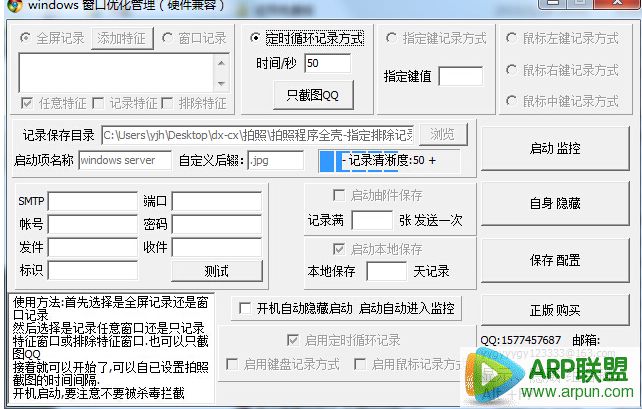
Task: Select the 窗口记录 radio button
Action: point(167,38)
